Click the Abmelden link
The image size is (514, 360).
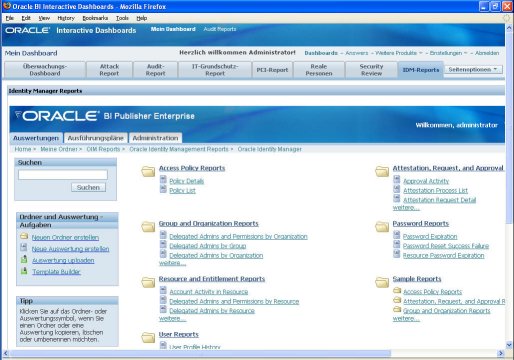pos(487,53)
